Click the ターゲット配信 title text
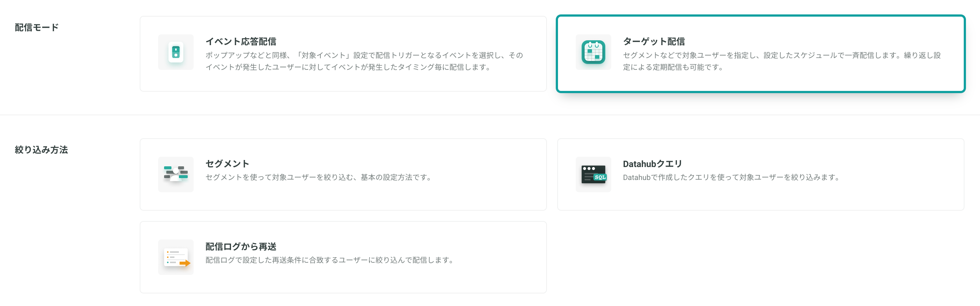This screenshot has width=980, height=306. pos(654,41)
